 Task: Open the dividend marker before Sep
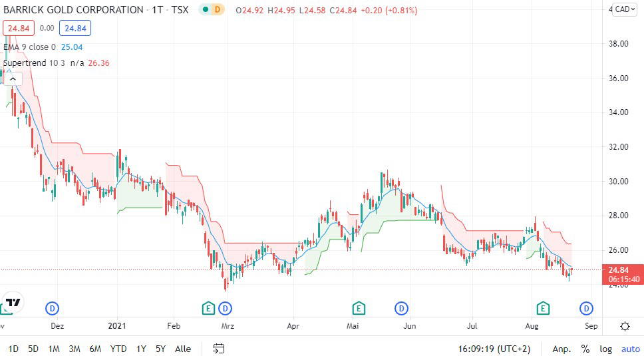[586, 308]
